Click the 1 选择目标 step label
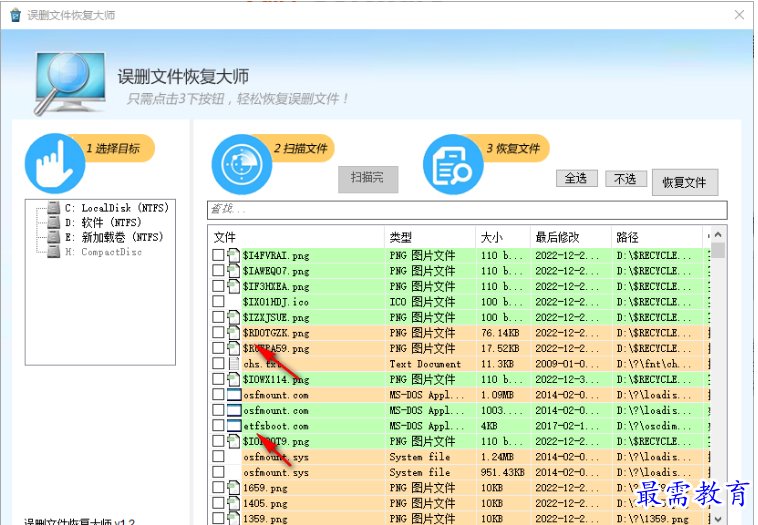 pos(113,148)
